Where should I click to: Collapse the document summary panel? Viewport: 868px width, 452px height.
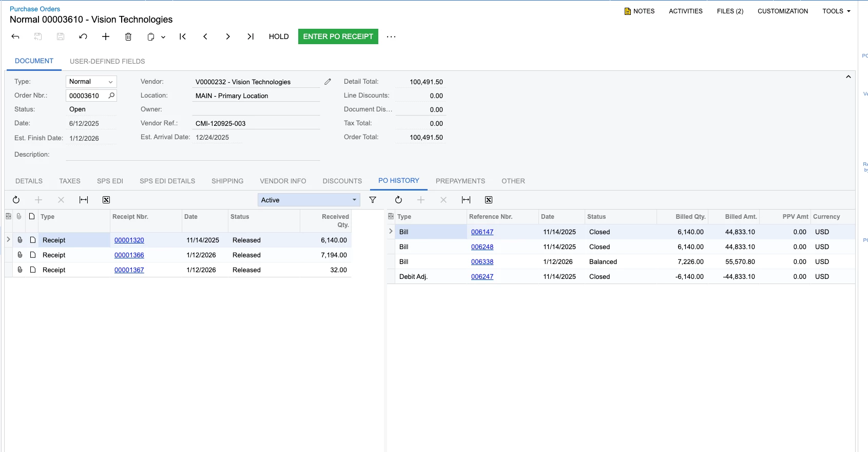click(848, 77)
